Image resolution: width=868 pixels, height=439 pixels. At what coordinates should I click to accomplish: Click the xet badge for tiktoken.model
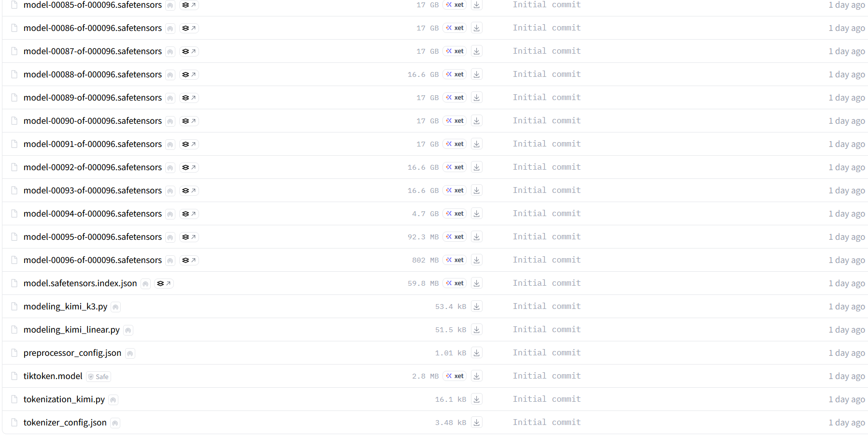(455, 376)
